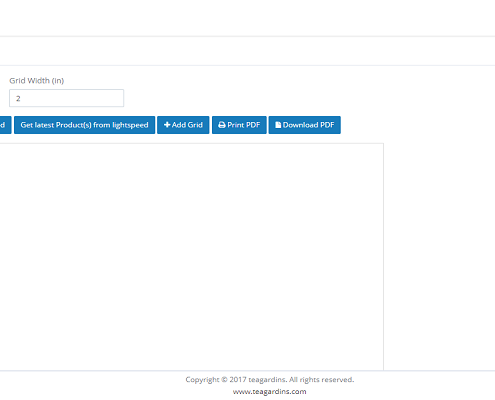The width and height of the screenshot is (495, 400).
Task: Open the www.teagardins.com footer link
Action: (269, 391)
